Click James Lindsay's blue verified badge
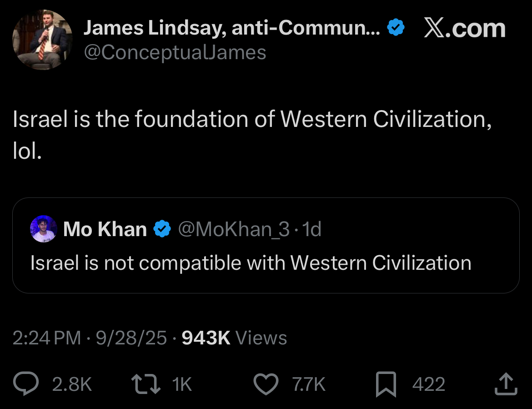The image size is (532, 409). (396, 29)
